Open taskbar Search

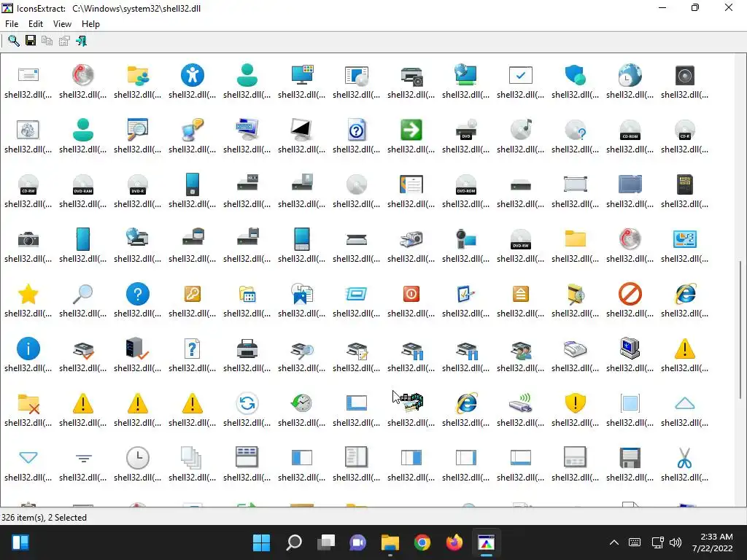tap(293, 542)
